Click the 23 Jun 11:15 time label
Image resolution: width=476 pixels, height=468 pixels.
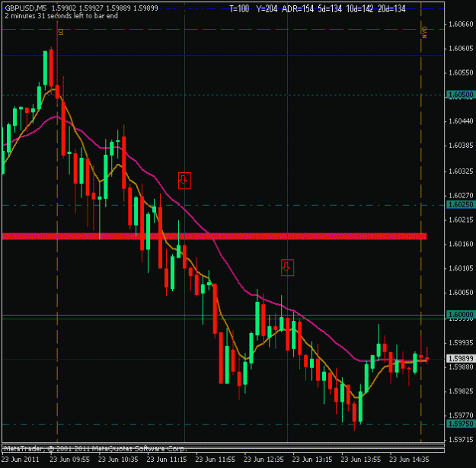(x=167, y=459)
